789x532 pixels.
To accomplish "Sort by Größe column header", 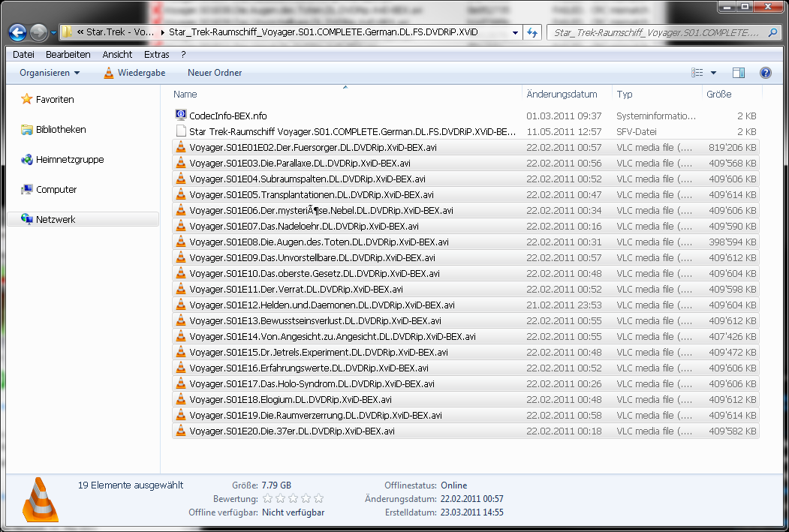I will pyautogui.click(x=719, y=94).
